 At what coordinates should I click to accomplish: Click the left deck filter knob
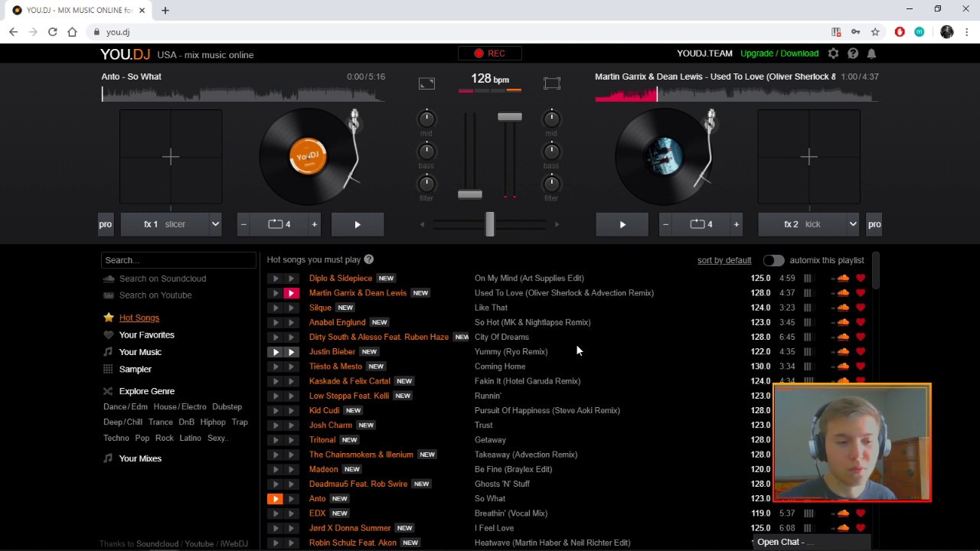[426, 183]
